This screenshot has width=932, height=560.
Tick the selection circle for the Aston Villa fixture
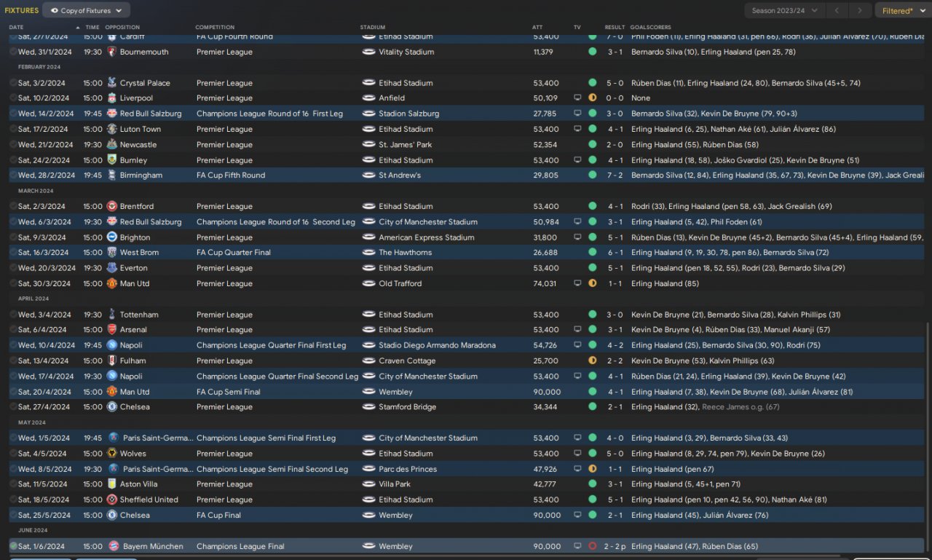(13, 484)
